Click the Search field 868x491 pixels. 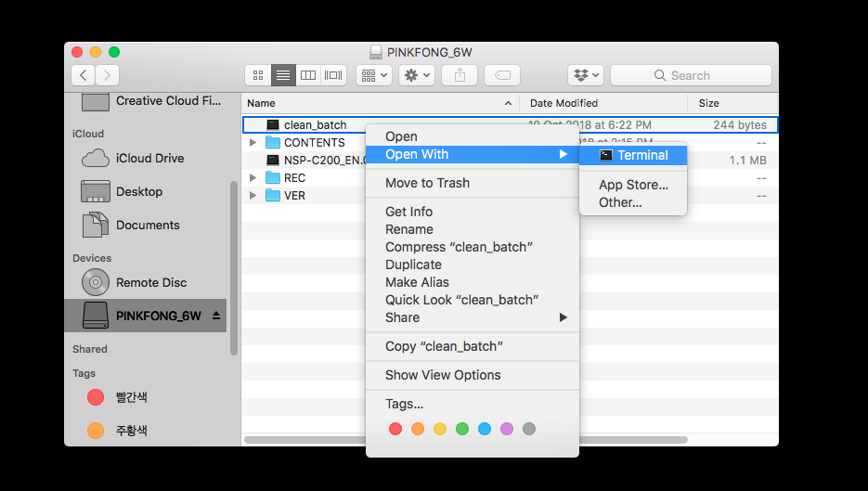(691, 75)
